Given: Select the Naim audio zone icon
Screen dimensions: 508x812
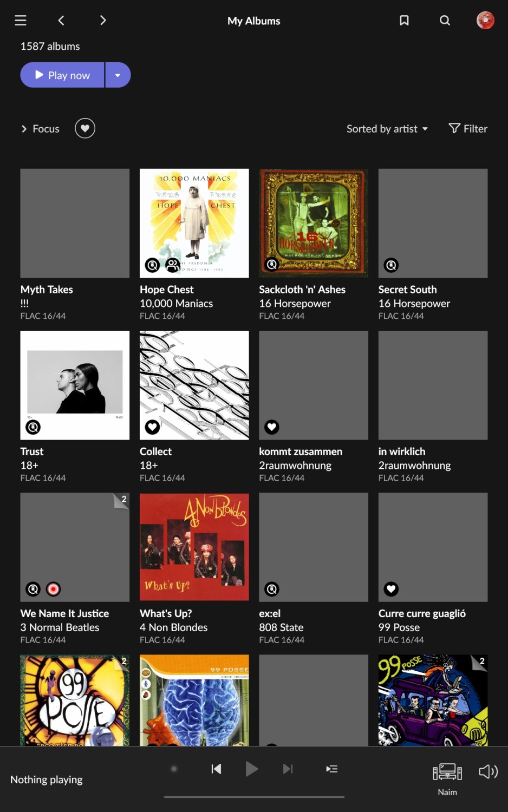Looking at the screenshot, I should click(x=447, y=772).
